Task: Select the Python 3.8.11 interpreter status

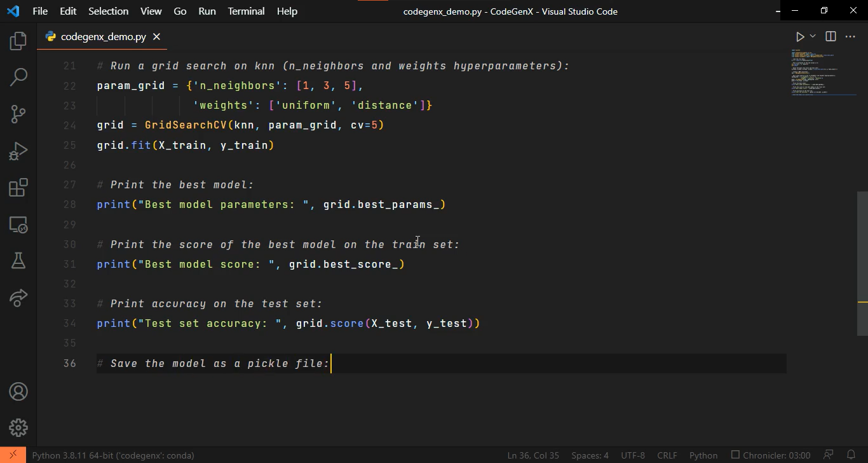Action: pos(113,455)
